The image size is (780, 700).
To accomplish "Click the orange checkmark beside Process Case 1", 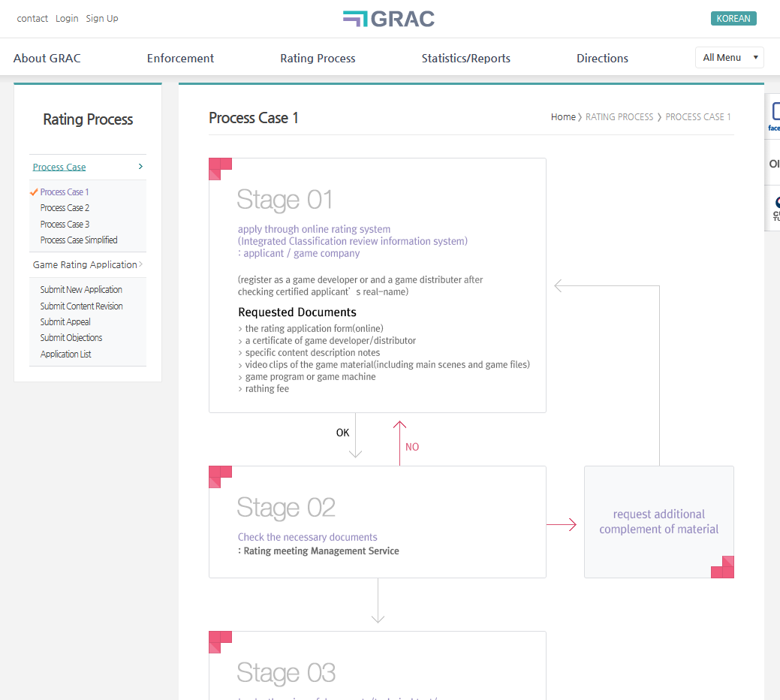I will click(x=34, y=192).
